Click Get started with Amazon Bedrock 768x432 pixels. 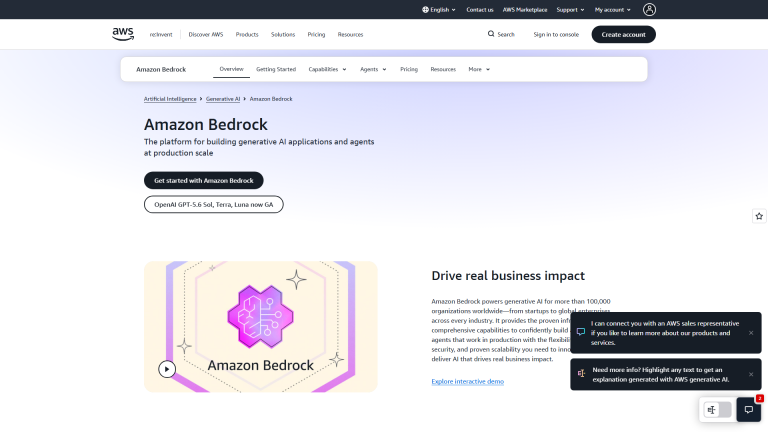point(204,180)
